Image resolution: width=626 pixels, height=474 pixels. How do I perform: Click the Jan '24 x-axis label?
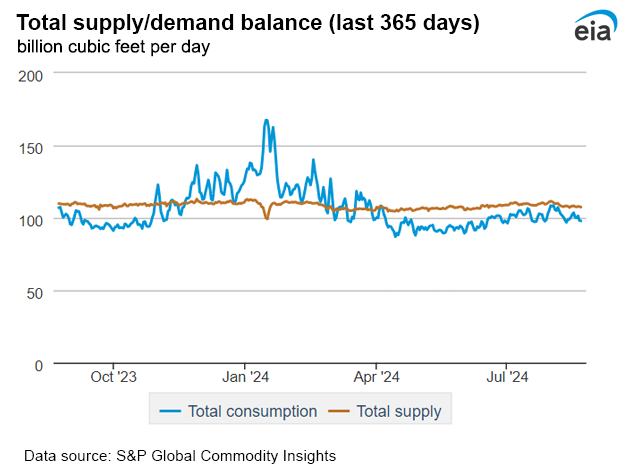(x=245, y=377)
